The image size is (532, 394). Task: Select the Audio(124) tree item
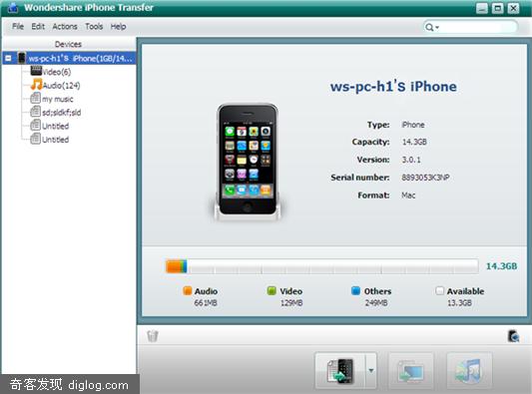(x=62, y=86)
